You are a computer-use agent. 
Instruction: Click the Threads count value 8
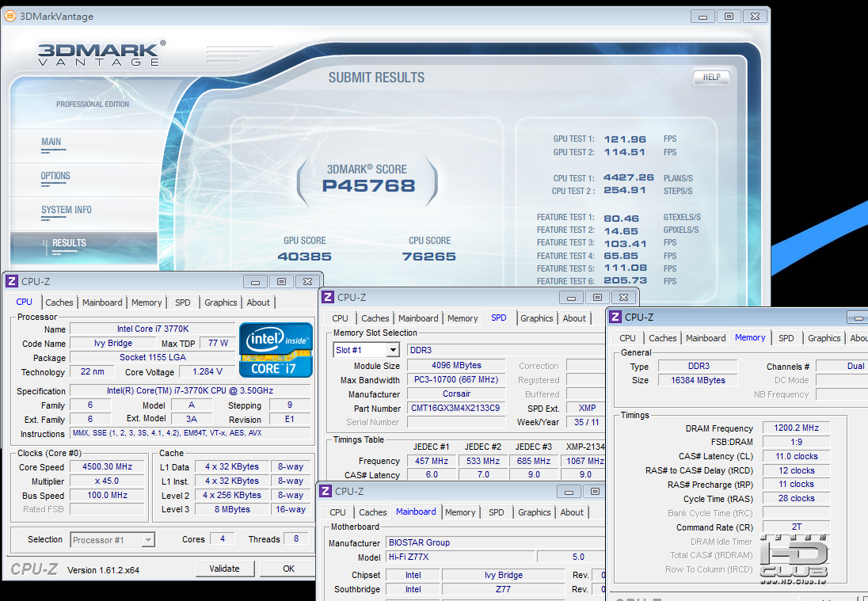pyautogui.click(x=296, y=538)
